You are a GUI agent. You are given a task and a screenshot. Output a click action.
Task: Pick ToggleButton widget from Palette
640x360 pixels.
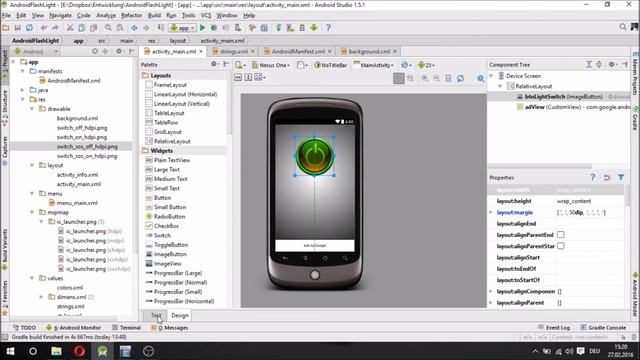[167, 245]
